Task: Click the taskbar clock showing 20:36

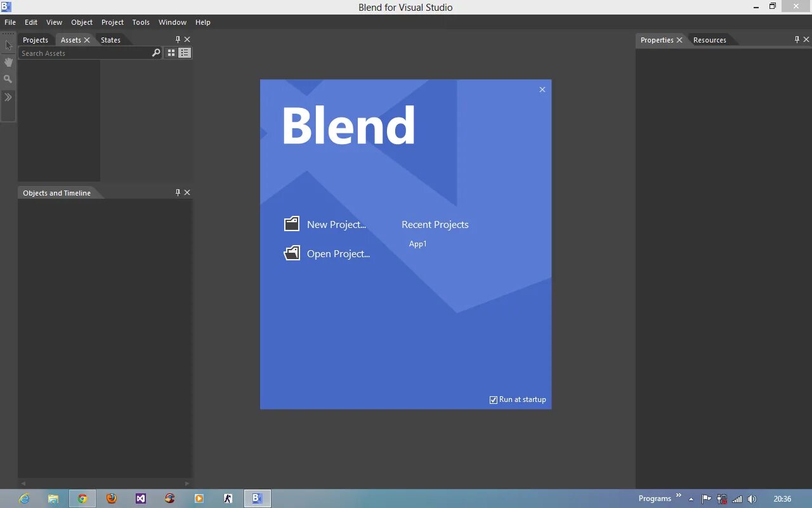Action: click(x=782, y=499)
